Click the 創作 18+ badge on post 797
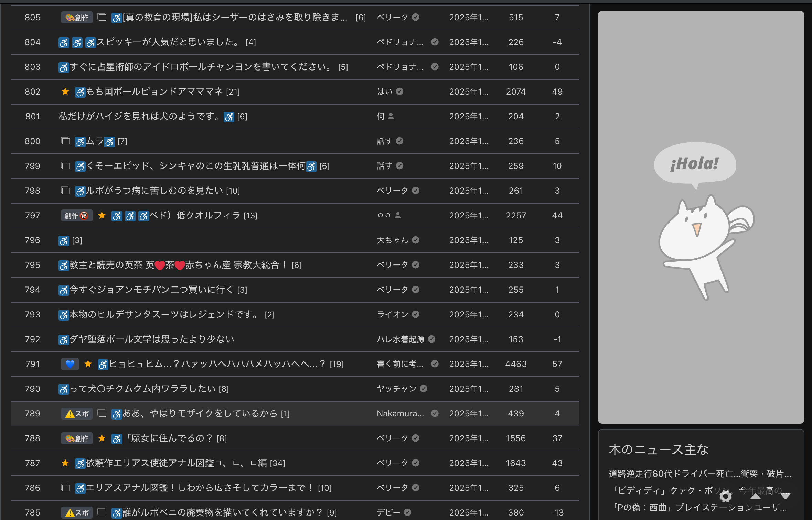 [77, 216]
